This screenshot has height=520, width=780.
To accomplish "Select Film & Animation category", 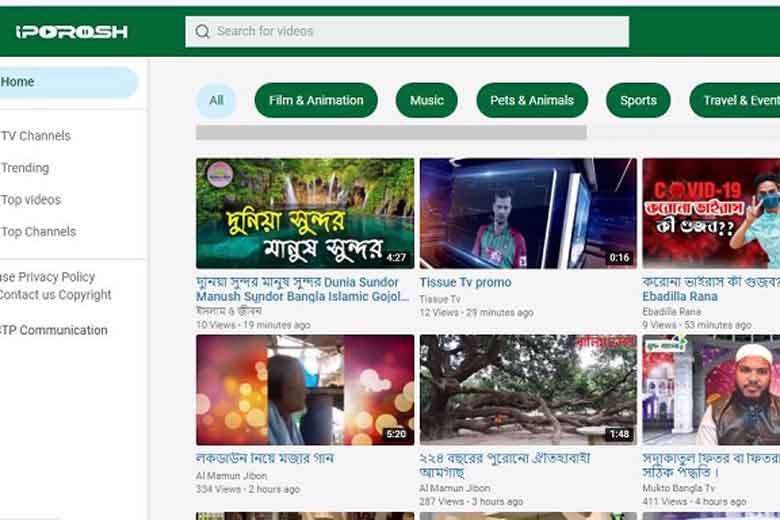I will [316, 100].
